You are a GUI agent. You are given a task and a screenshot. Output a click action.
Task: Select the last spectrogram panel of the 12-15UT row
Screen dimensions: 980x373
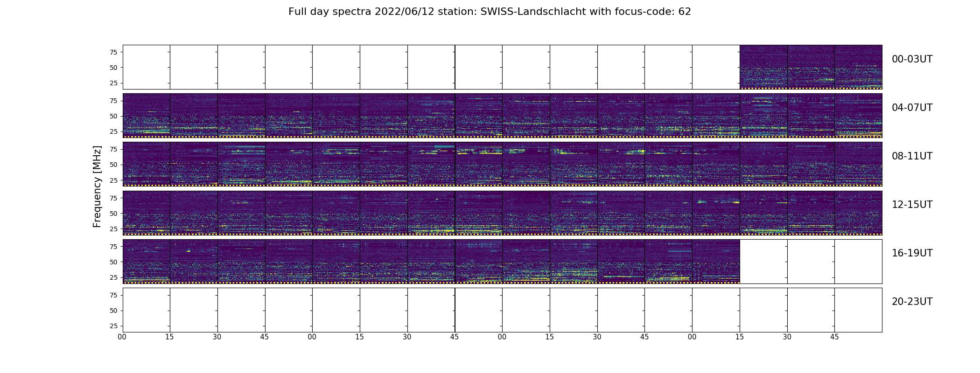pyautogui.click(x=858, y=213)
